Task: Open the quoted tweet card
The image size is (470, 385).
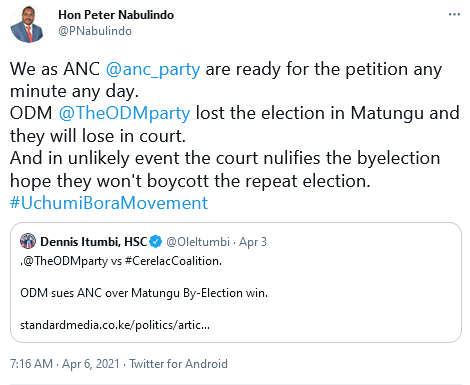Action: (x=236, y=282)
